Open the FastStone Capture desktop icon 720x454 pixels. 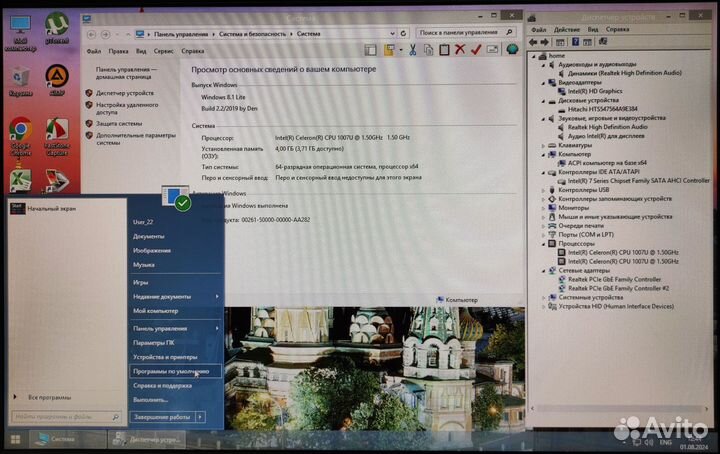click(57, 136)
